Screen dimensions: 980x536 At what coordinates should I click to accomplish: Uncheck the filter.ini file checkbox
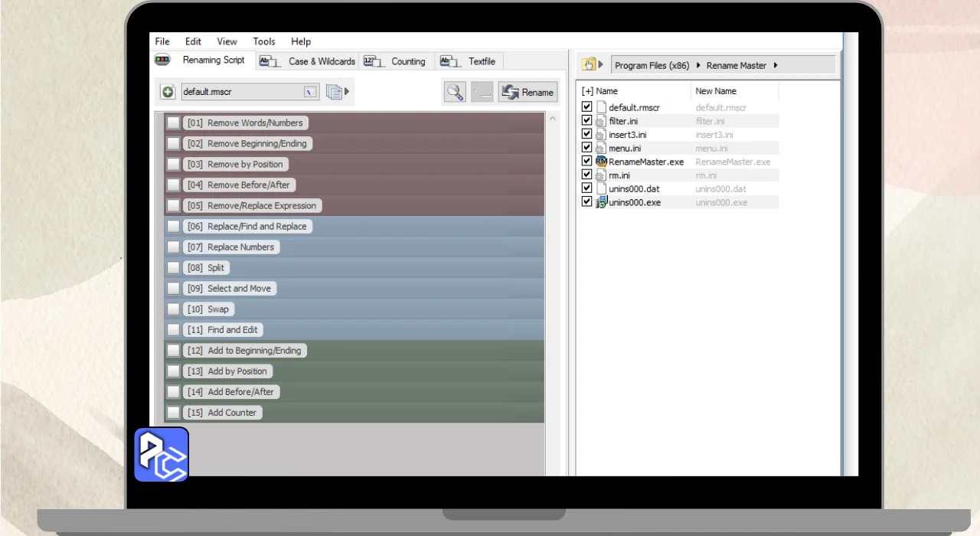pos(586,121)
